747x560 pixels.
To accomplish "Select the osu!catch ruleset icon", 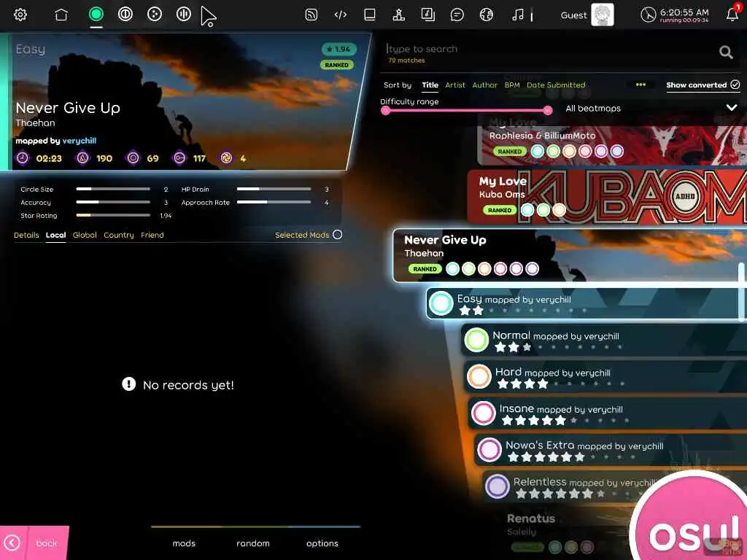I will coord(155,15).
